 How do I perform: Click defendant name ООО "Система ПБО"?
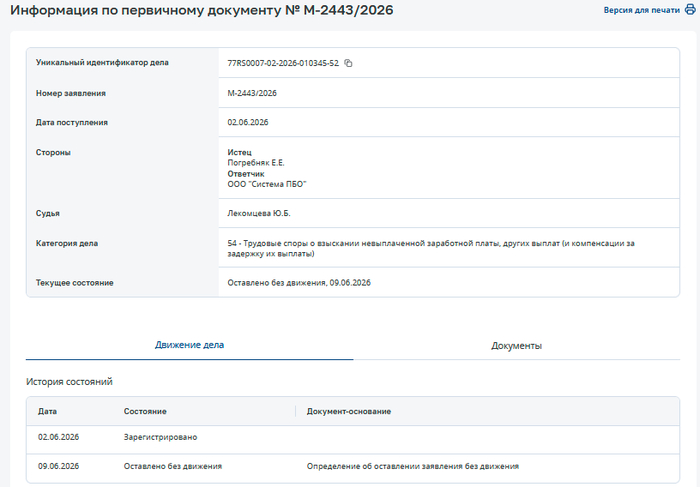coord(267,184)
